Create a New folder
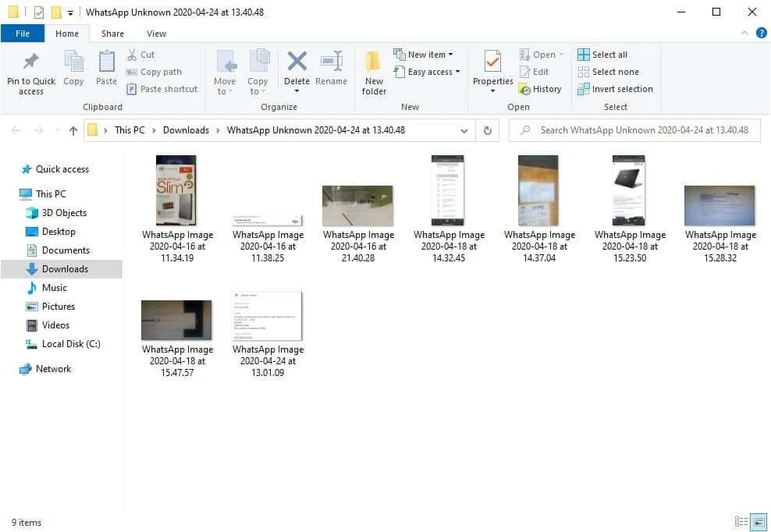 click(374, 73)
